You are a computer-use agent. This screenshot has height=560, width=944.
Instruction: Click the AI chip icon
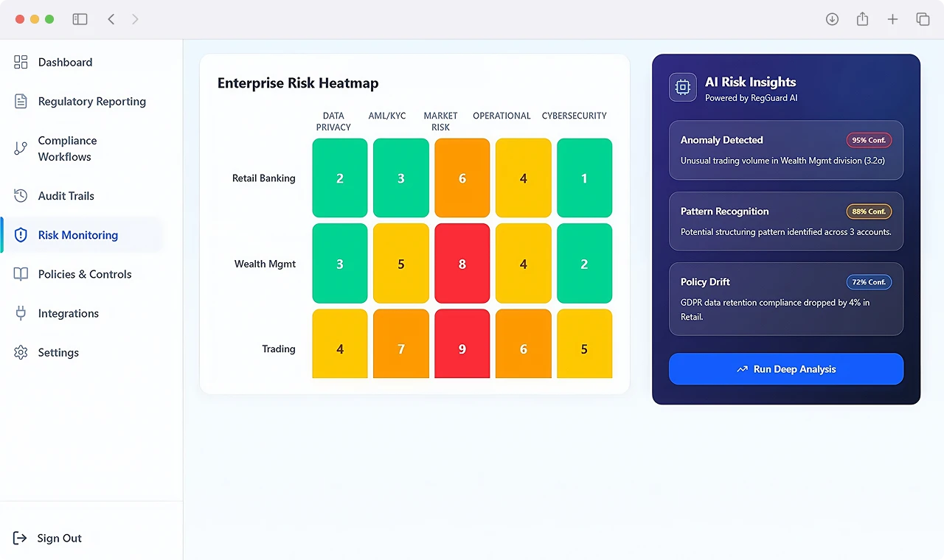(x=683, y=87)
